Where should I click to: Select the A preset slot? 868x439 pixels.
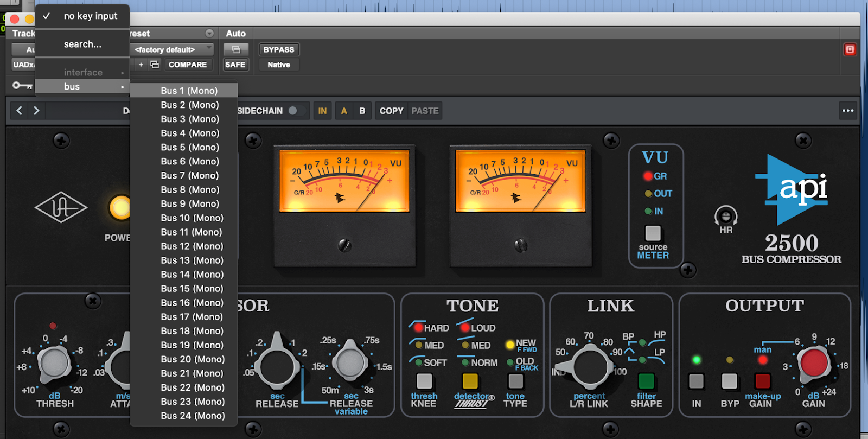tap(344, 111)
